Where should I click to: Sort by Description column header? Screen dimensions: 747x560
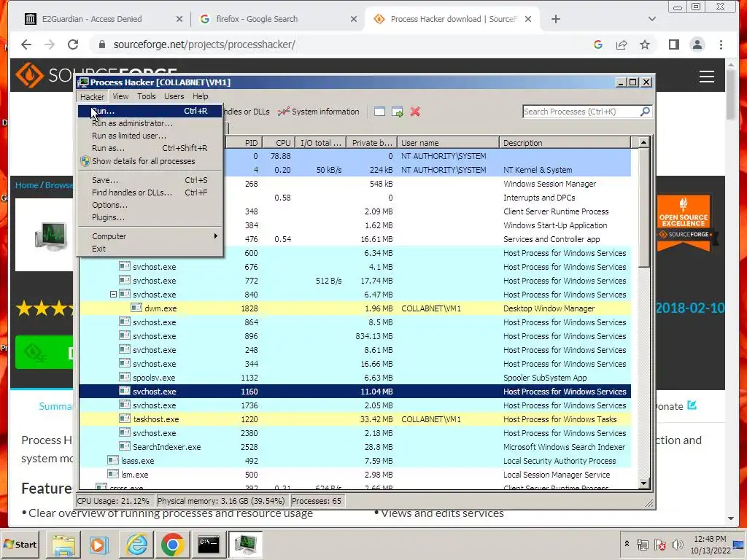(x=565, y=142)
